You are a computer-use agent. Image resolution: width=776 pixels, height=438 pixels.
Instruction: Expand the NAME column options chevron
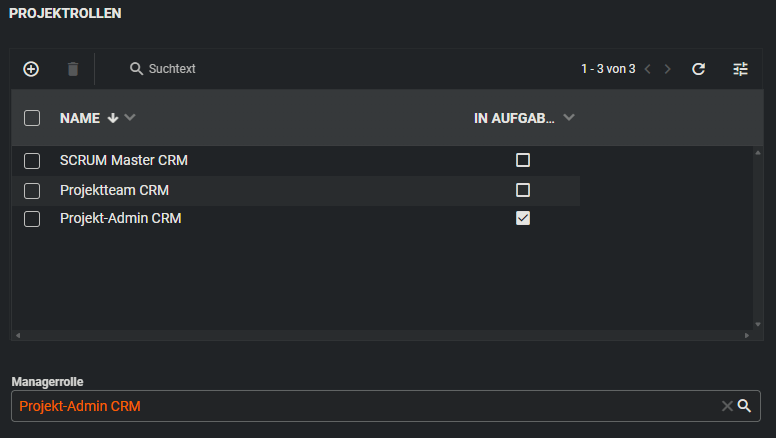coord(130,118)
